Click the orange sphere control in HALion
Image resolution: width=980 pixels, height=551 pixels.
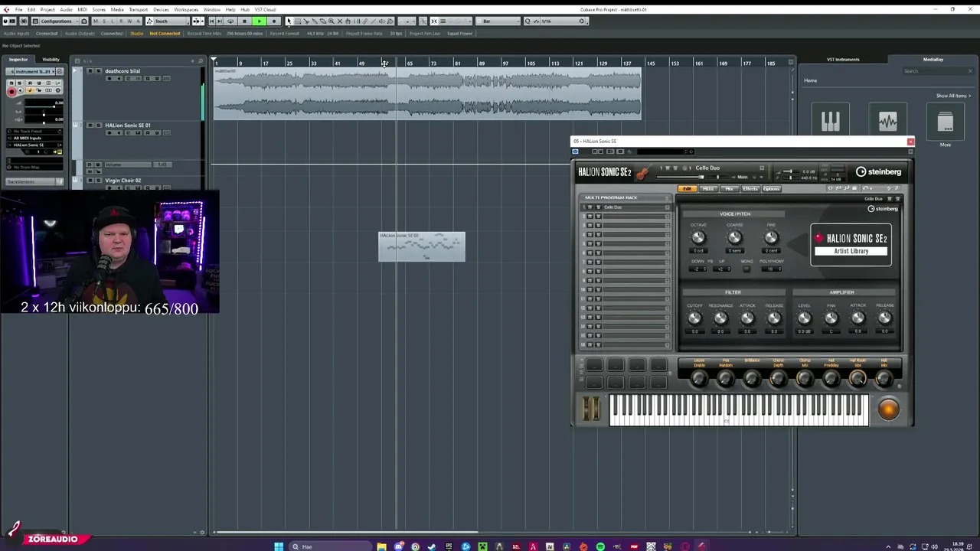click(x=888, y=410)
